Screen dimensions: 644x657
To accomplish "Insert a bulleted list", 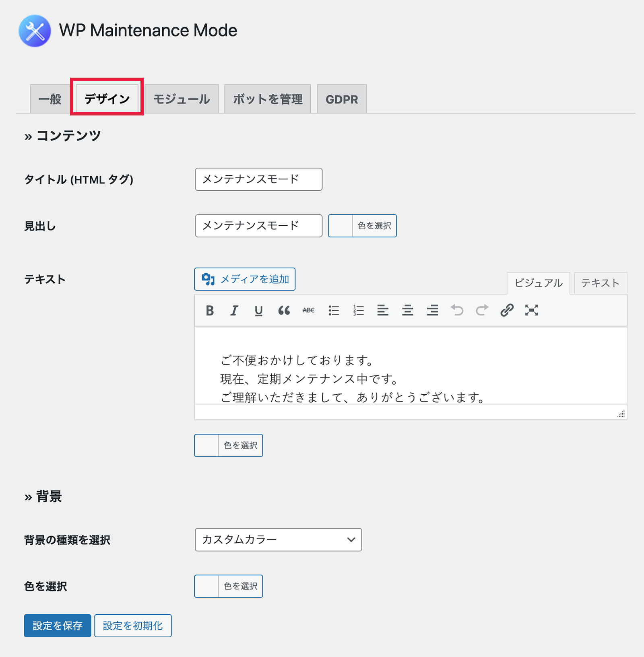I will pyautogui.click(x=334, y=310).
